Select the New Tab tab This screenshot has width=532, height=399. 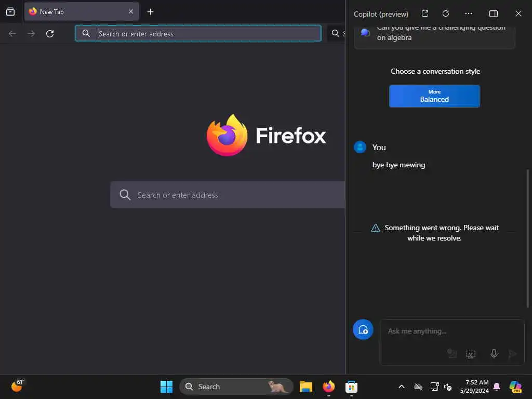coord(82,12)
